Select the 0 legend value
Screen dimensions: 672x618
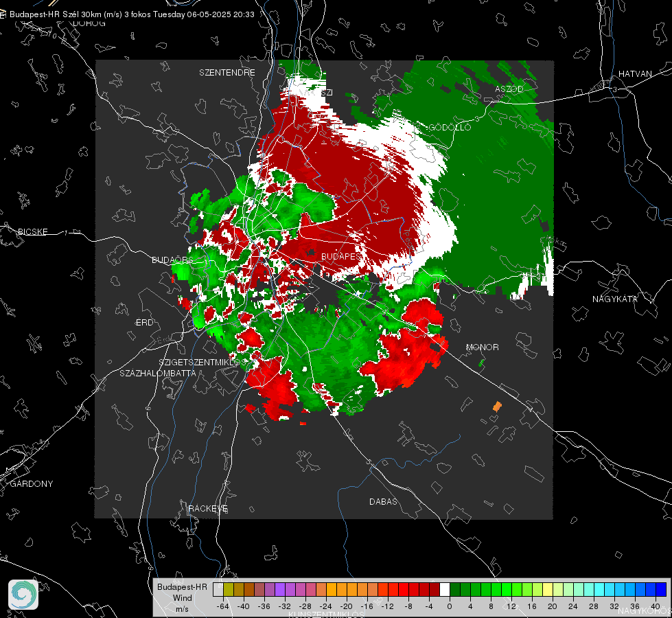coord(450,606)
